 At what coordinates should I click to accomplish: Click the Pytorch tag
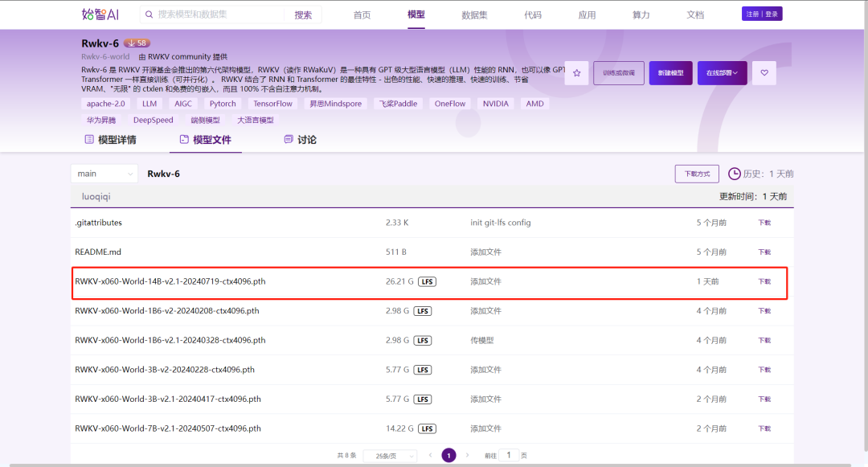(223, 104)
